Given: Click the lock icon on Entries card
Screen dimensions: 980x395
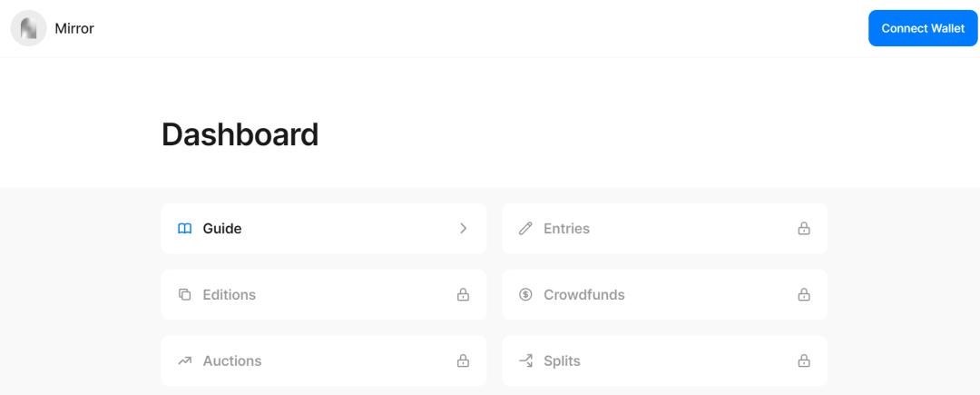Looking at the screenshot, I should 803,229.
